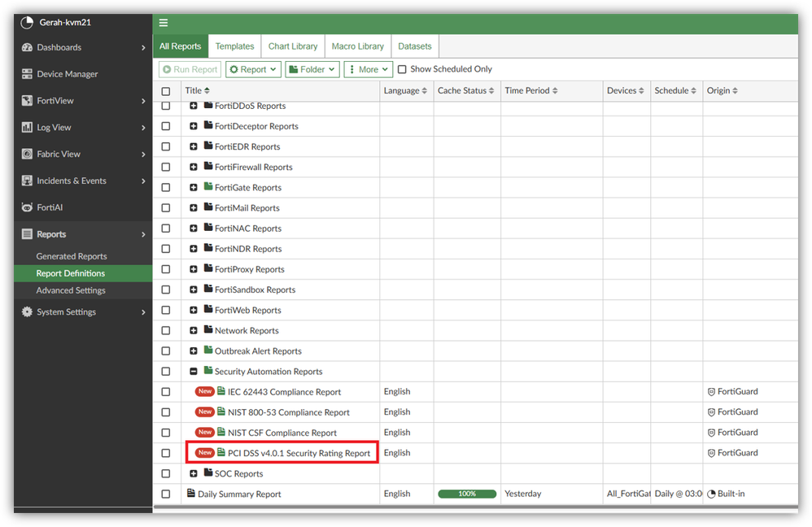Open the PCI DSS v4.0.1 Security Rating Report

(299, 453)
